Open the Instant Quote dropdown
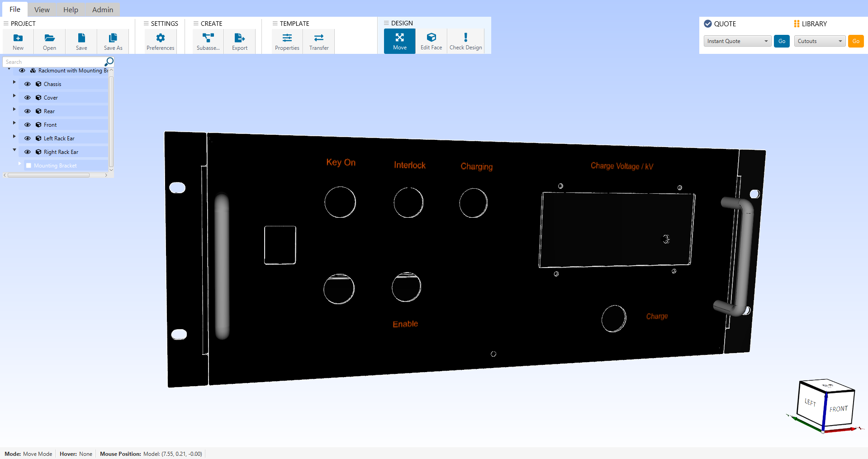This screenshot has height=459, width=868. coord(737,41)
